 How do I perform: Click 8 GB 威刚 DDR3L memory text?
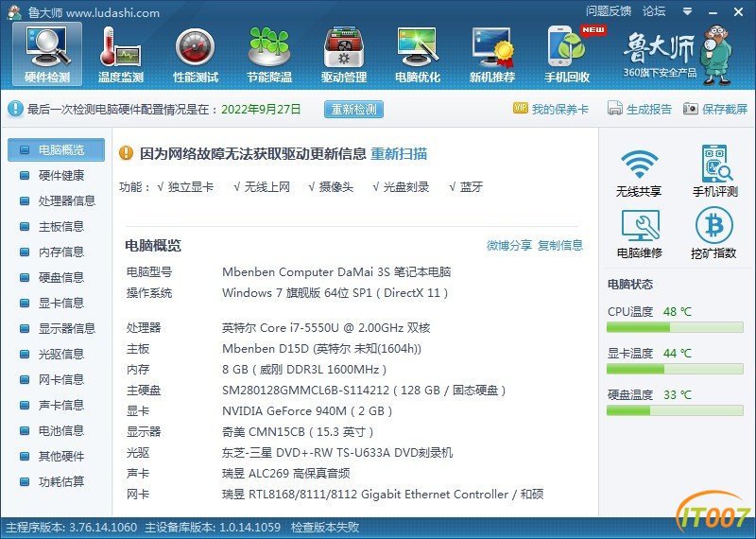(x=304, y=370)
